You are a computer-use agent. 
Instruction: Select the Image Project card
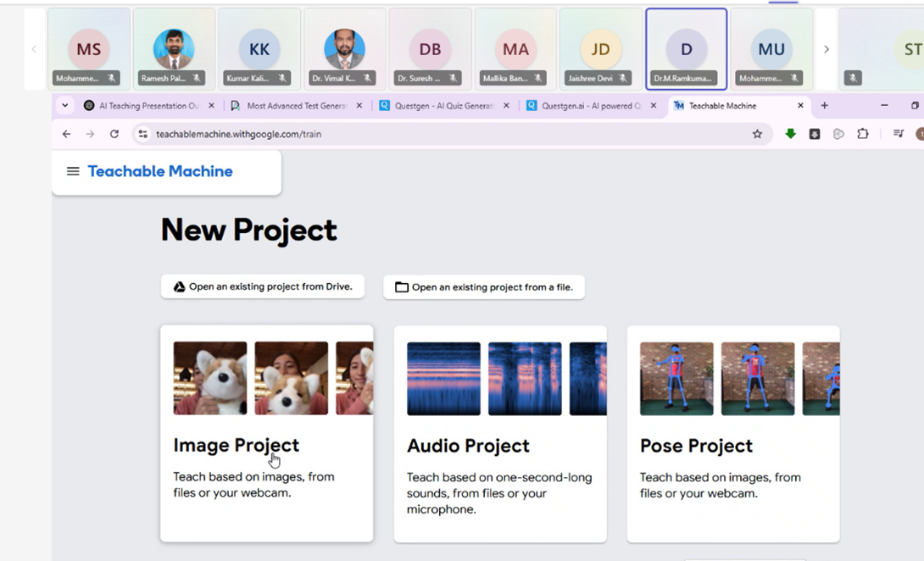[x=266, y=433]
